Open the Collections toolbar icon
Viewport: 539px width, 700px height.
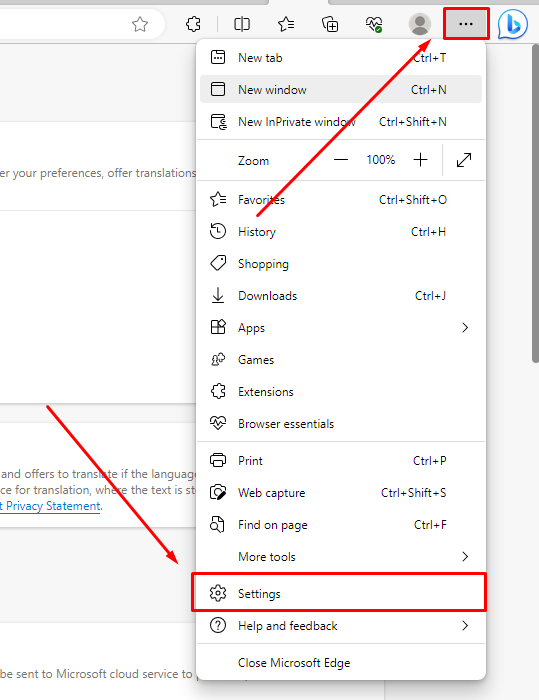(330, 24)
